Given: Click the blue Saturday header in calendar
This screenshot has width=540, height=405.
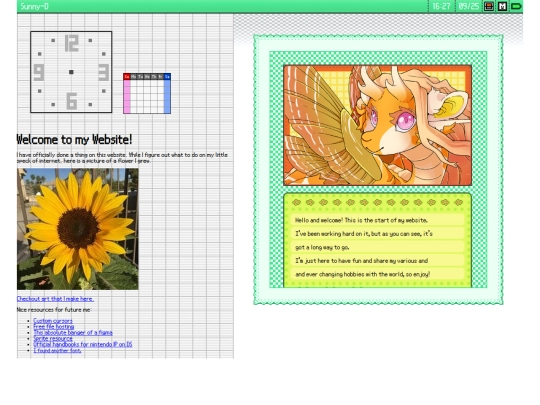Looking at the screenshot, I should coord(167,76).
